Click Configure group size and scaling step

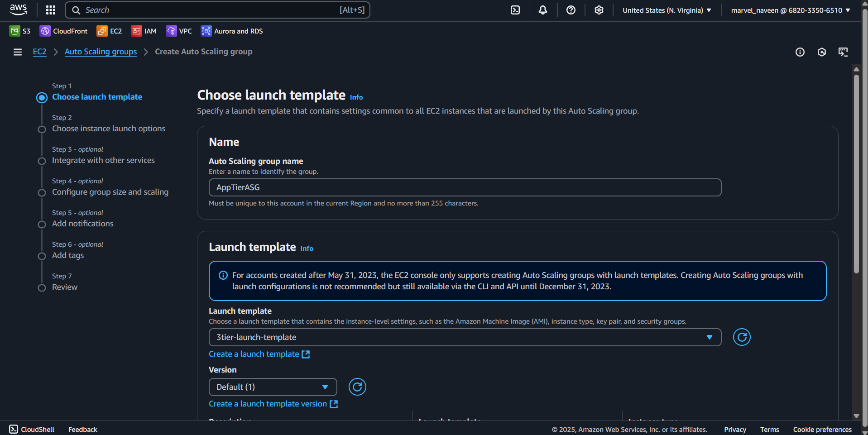click(110, 192)
